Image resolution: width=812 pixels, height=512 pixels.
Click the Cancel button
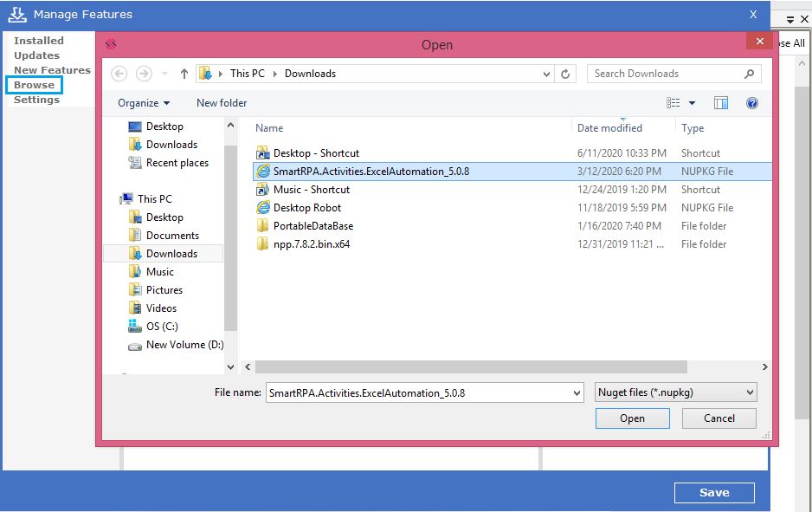coord(719,418)
